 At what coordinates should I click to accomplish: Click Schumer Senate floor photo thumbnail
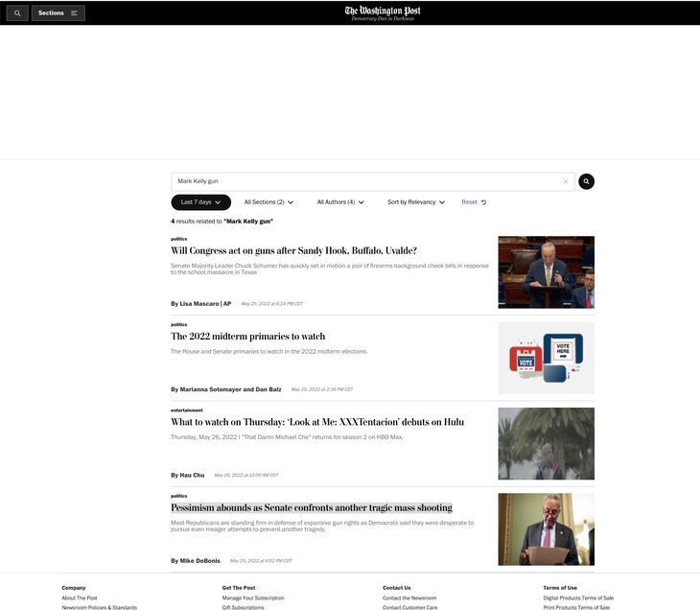(x=546, y=272)
